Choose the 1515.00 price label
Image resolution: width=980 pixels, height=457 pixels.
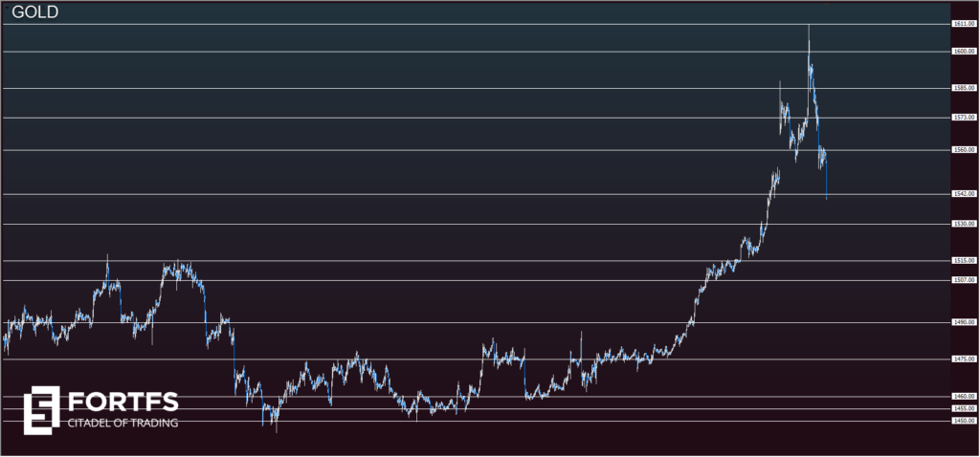963,260
